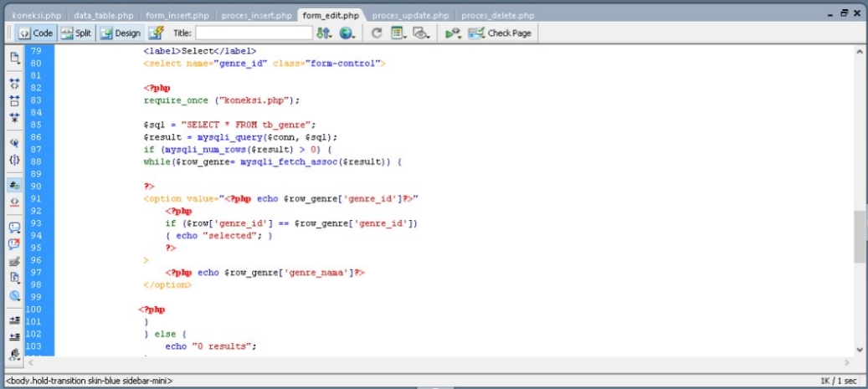Toggle Live Data view icon
868x389 pixels.
pos(157,33)
